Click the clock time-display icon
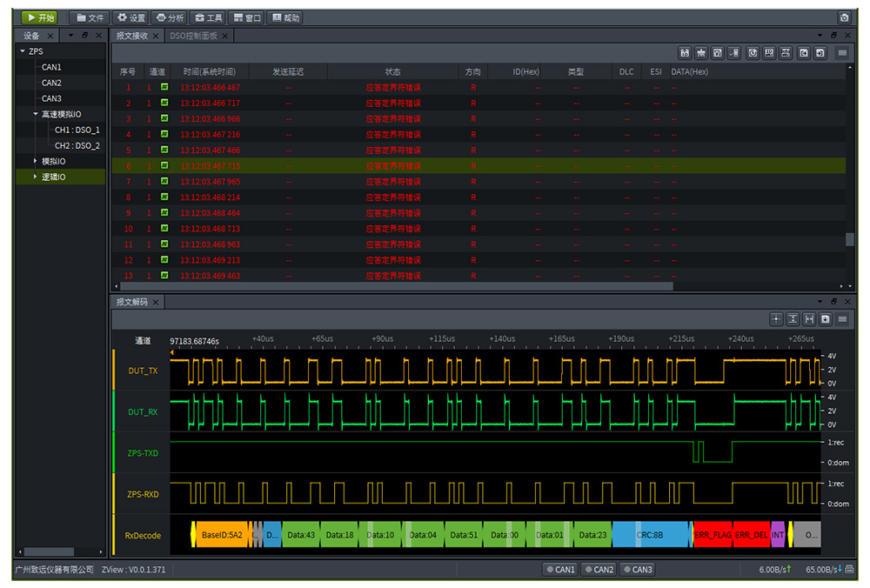The height and width of the screenshot is (588, 870). point(753,53)
